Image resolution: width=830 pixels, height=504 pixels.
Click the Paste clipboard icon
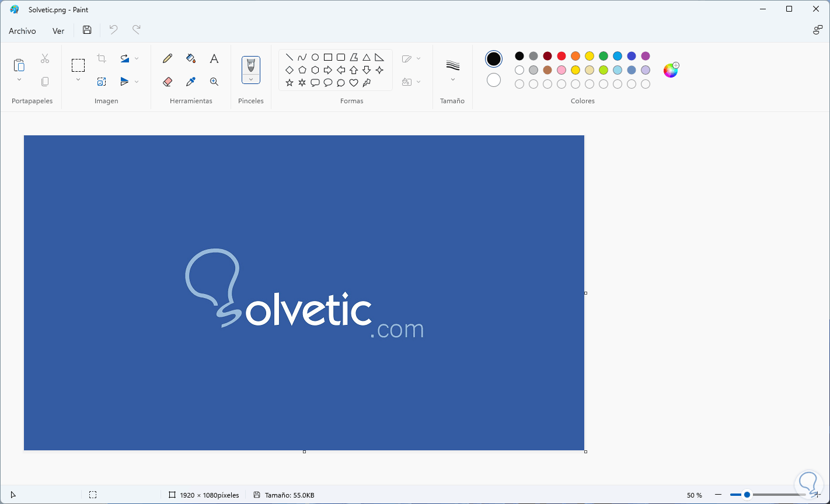coord(19,65)
